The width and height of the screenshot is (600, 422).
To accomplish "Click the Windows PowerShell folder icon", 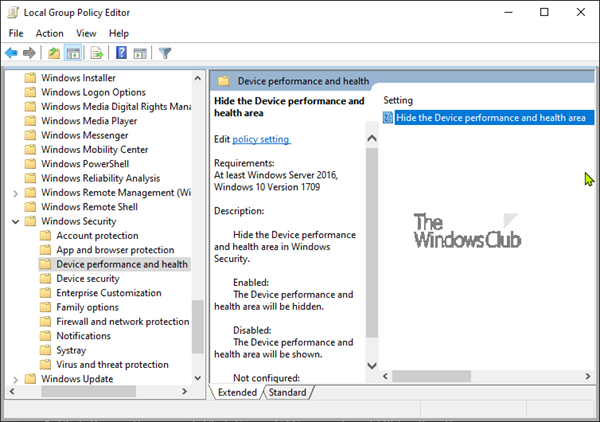I will tap(30, 164).
